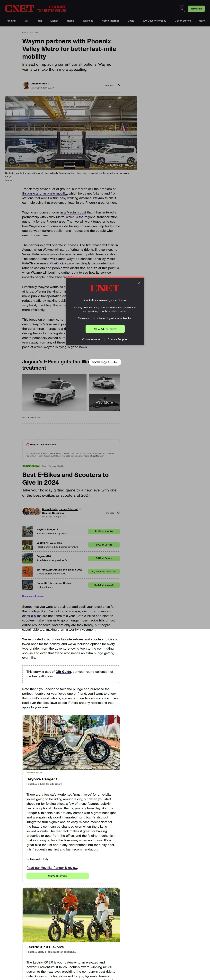Open the 'in a Medium post' link
This screenshot has width=210, height=980.
73,212
